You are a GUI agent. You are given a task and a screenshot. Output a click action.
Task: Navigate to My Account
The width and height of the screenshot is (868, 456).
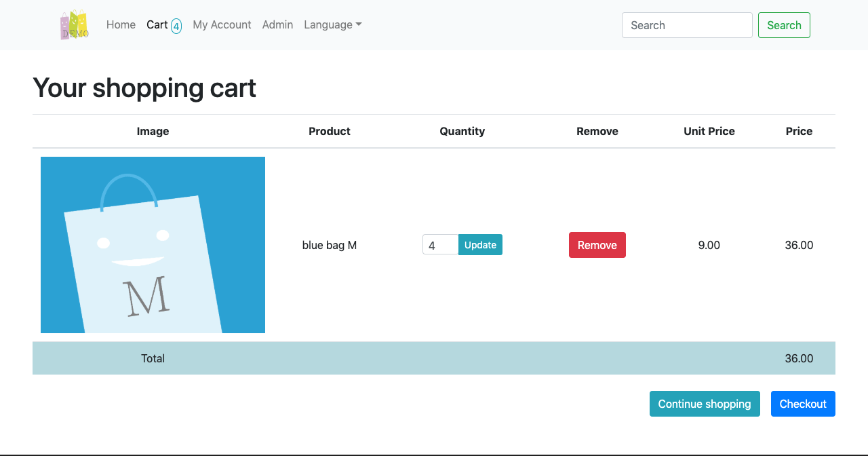point(222,24)
